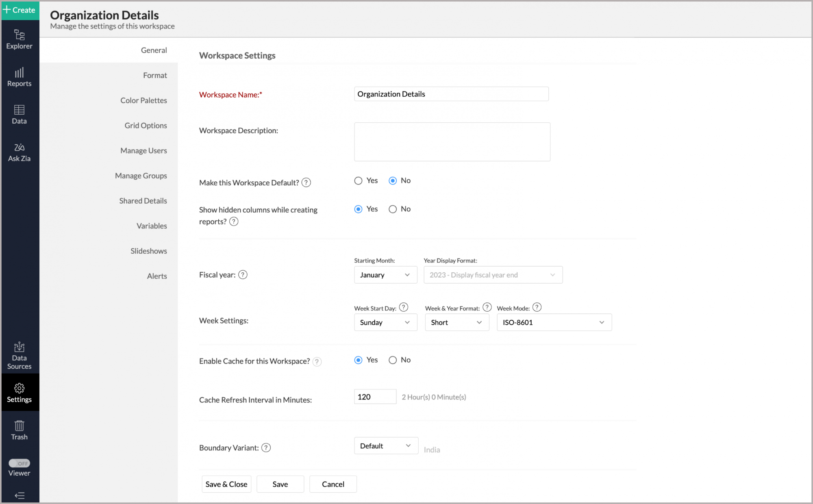813x504 pixels.
Task: Open Data Sources from the sidebar
Action: pos(19,355)
